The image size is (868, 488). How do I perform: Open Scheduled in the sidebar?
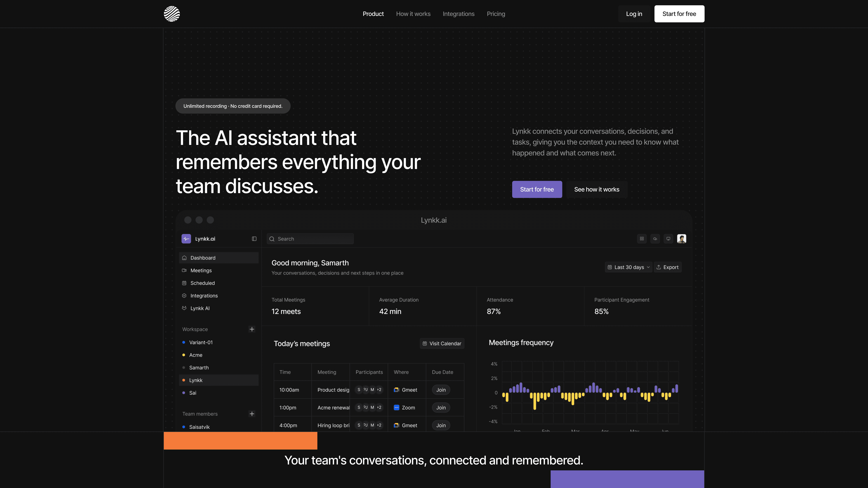tap(219, 283)
